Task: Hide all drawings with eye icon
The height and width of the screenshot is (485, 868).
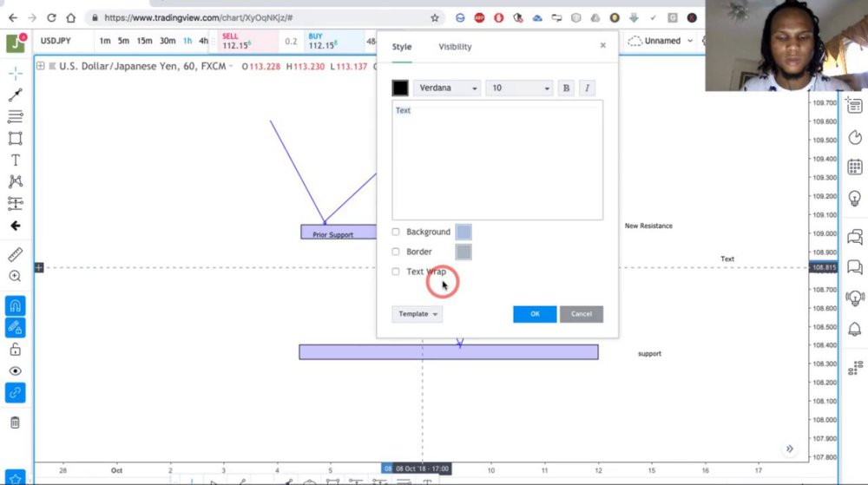Action: pyautogui.click(x=16, y=371)
